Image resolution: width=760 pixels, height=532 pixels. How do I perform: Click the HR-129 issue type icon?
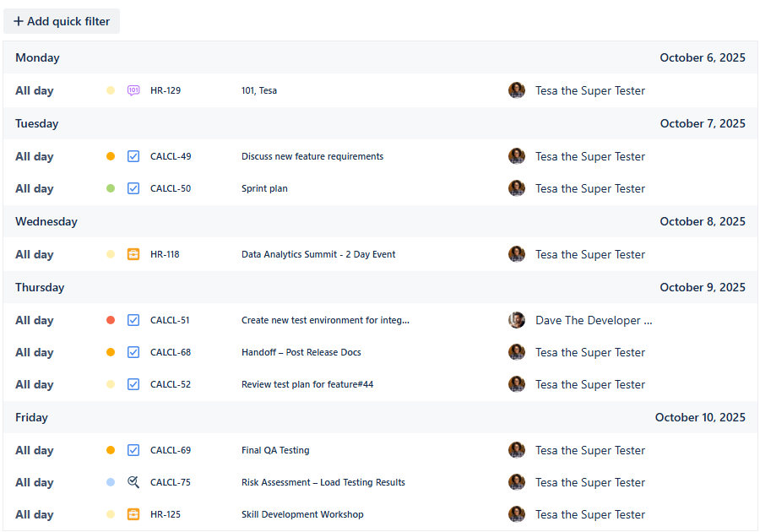(x=133, y=90)
